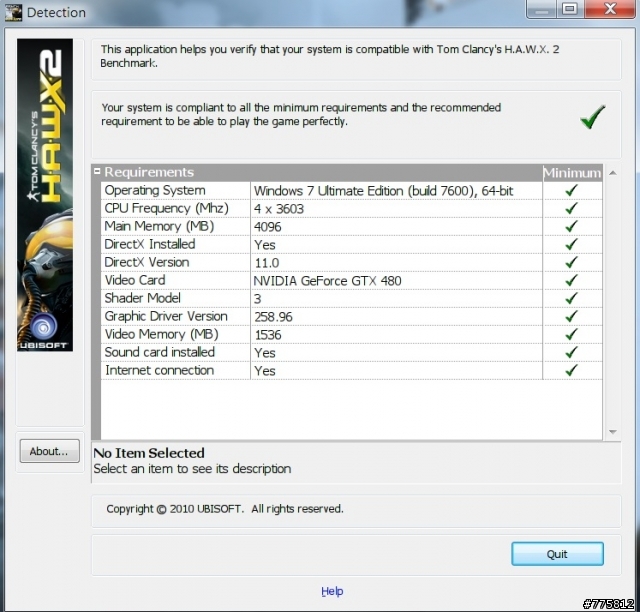
Task: Click the value 1536
Action: click(x=268, y=335)
